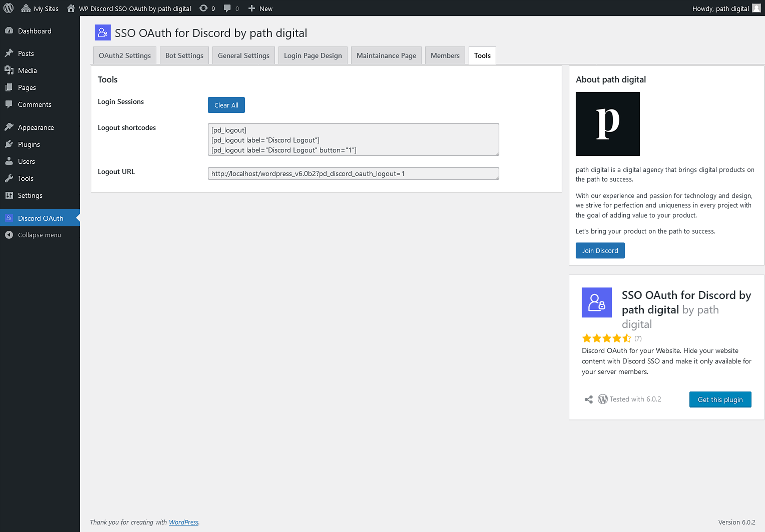
Task: Click the star rating in plugin card
Action: [x=606, y=338]
